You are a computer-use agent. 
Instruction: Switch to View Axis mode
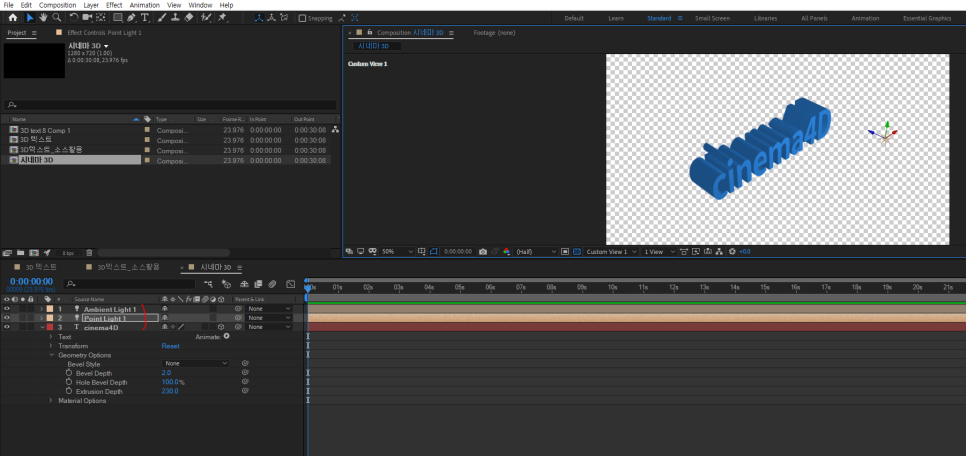[x=285, y=18]
